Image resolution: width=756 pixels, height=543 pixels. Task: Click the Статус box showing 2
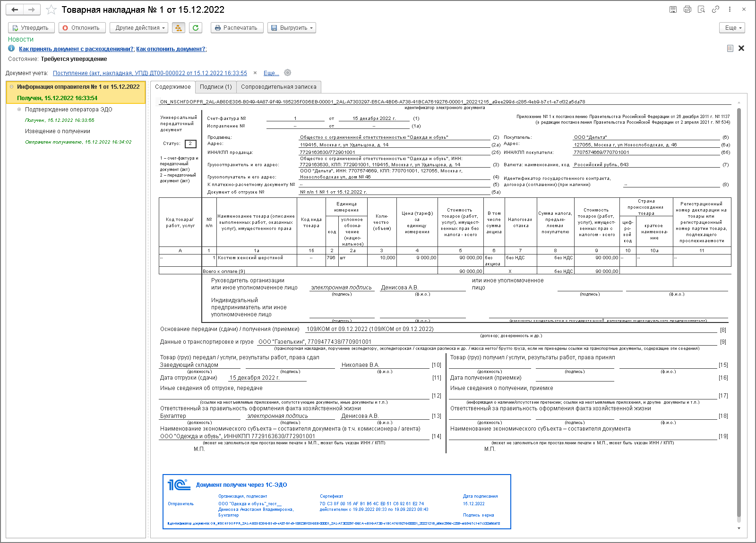(190, 144)
